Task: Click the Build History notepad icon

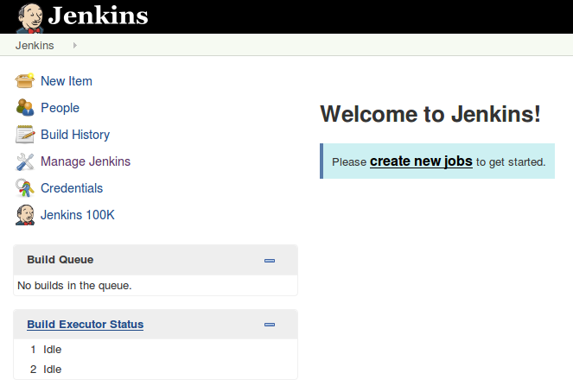Action: tap(25, 135)
